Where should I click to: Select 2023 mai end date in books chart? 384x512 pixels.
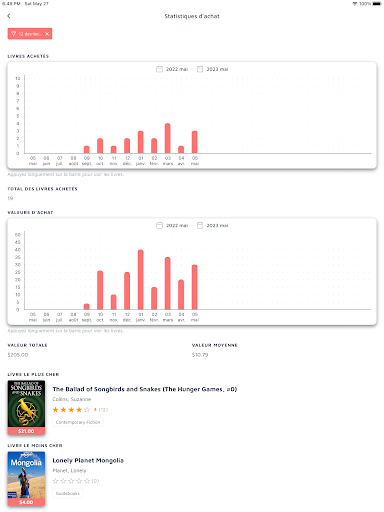click(x=217, y=69)
